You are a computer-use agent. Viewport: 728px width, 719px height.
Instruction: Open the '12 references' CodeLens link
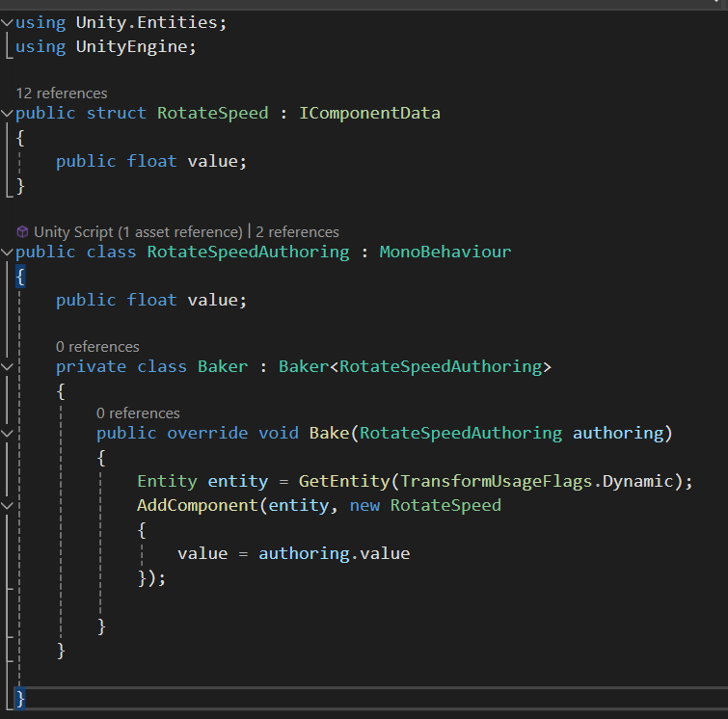[x=62, y=93]
